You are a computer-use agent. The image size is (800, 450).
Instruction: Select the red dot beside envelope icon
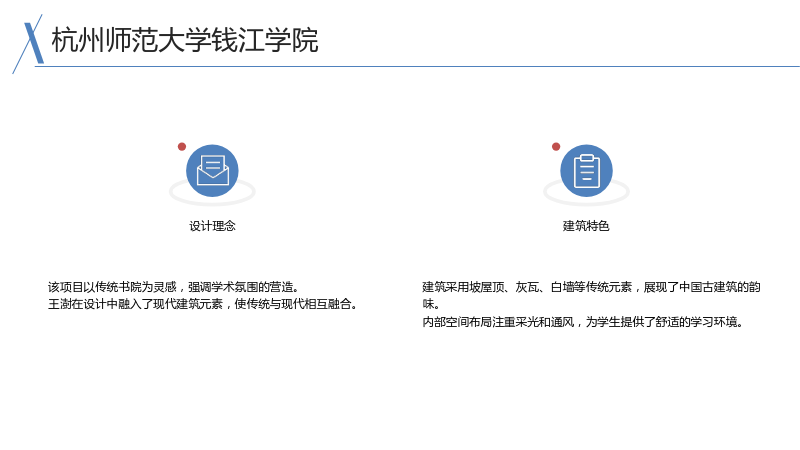click(182, 147)
